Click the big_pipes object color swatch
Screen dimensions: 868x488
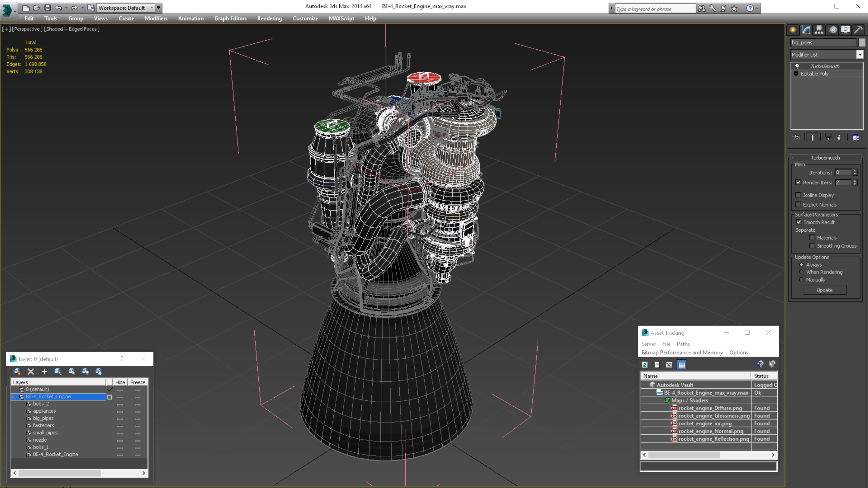click(862, 42)
